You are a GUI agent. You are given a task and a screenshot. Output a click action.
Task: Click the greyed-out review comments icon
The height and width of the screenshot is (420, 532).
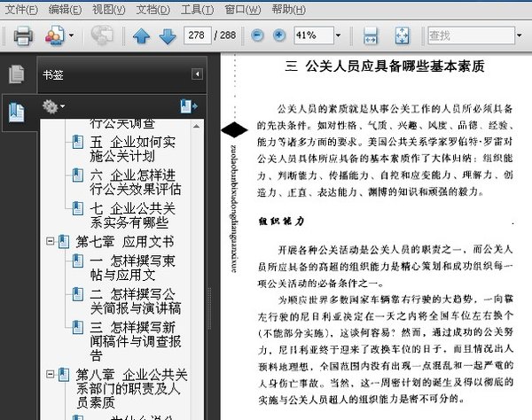click(102, 35)
